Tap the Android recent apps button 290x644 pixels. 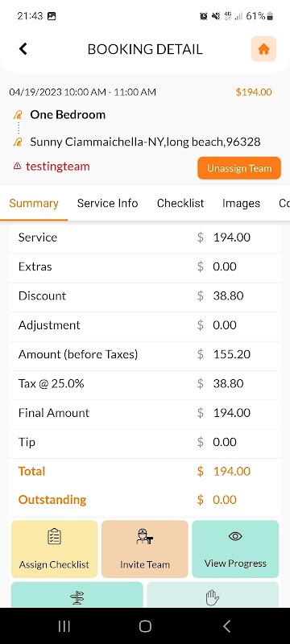pyautogui.click(x=64, y=626)
